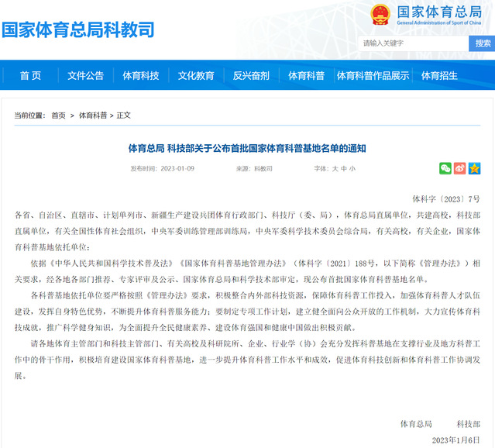Open the 体育招生 menu item

(x=439, y=75)
